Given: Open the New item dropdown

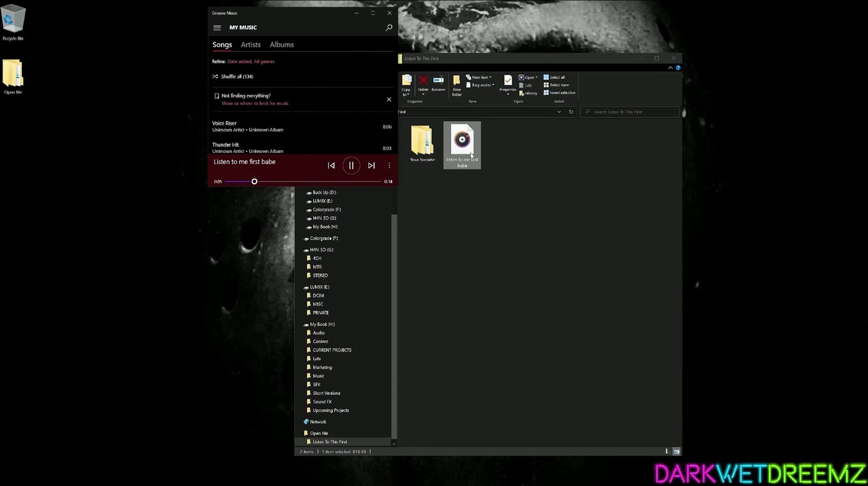Looking at the screenshot, I should tap(479, 77).
